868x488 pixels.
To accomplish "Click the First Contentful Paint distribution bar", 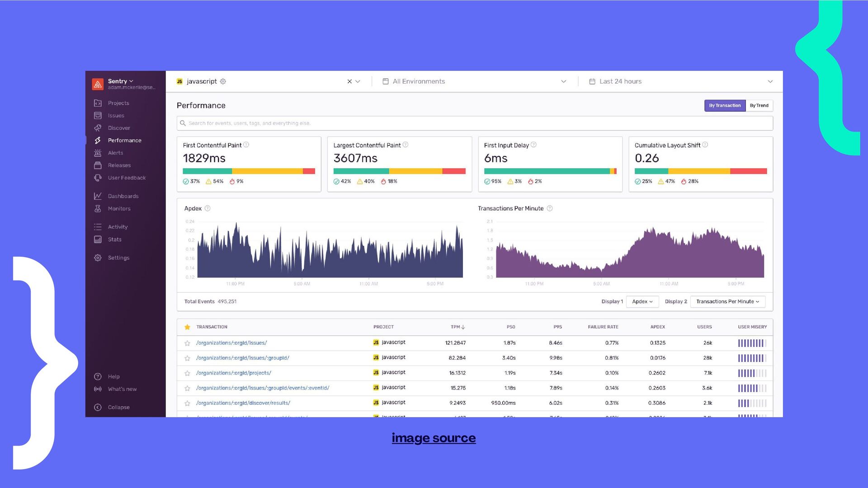I will [249, 171].
